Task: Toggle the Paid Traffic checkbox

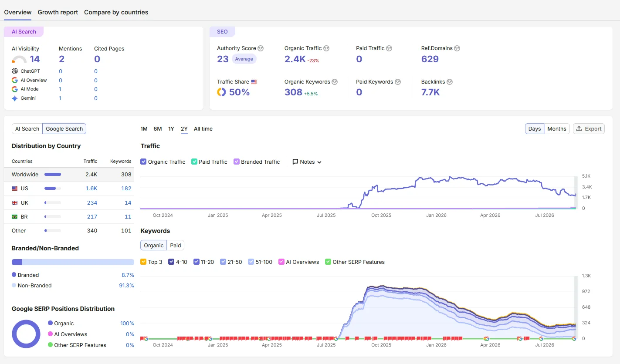Action: tap(194, 162)
